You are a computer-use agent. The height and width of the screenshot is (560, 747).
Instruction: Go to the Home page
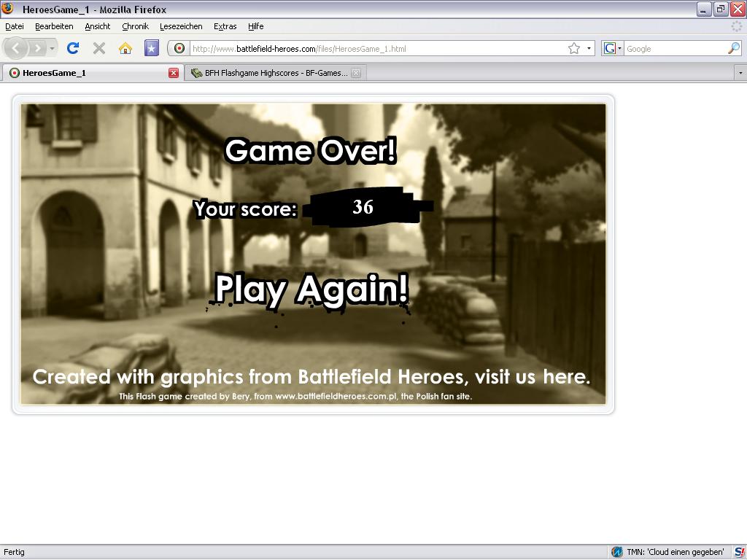pos(125,49)
